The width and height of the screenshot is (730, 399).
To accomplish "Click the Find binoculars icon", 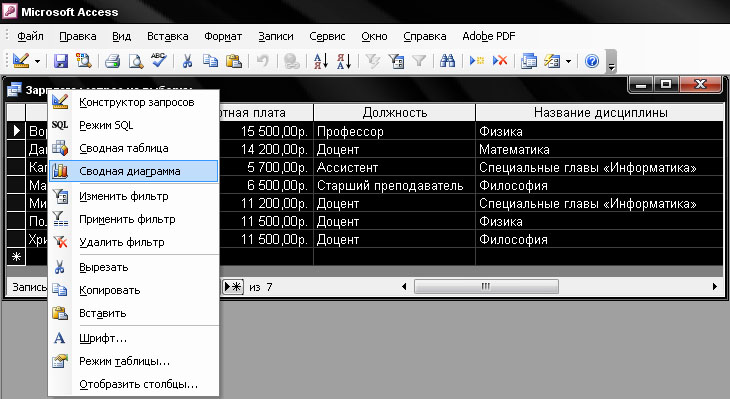I will [x=447, y=61].
